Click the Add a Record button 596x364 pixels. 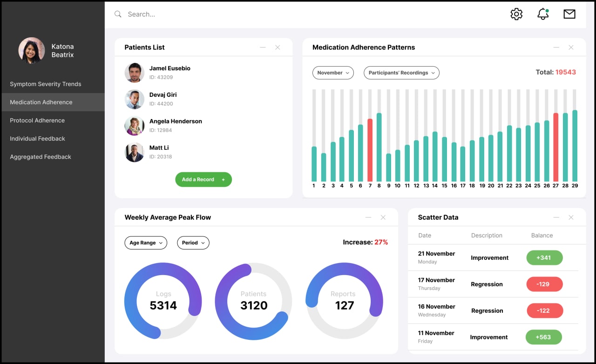(203, 180)
